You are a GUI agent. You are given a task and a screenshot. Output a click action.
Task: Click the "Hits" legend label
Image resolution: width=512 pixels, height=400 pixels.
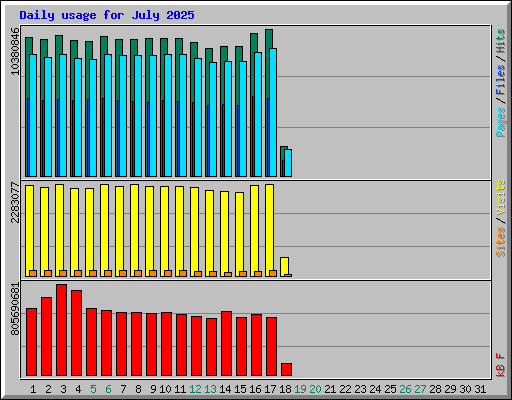point(501,41)
